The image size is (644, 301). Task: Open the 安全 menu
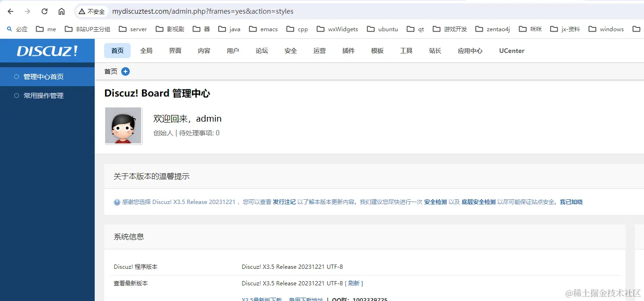291,51
